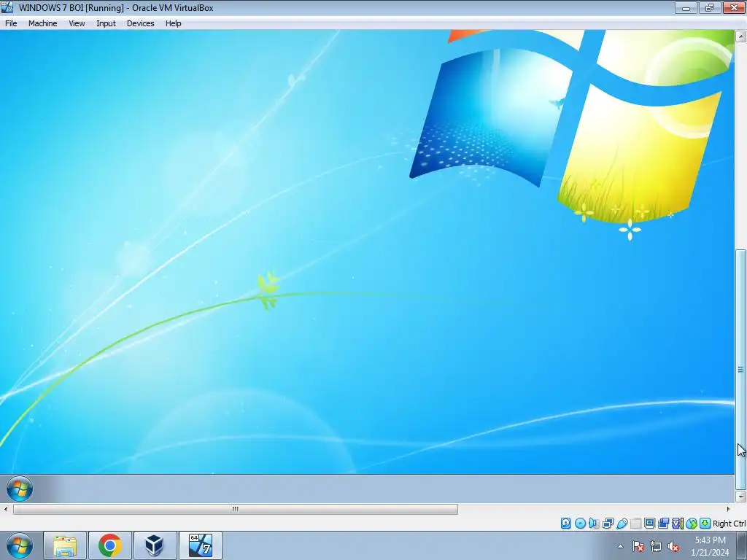Viewport: 747px width, 560px height.
Task: Open File Explorer from host taskbar
Action: click(x=65, y=545)
